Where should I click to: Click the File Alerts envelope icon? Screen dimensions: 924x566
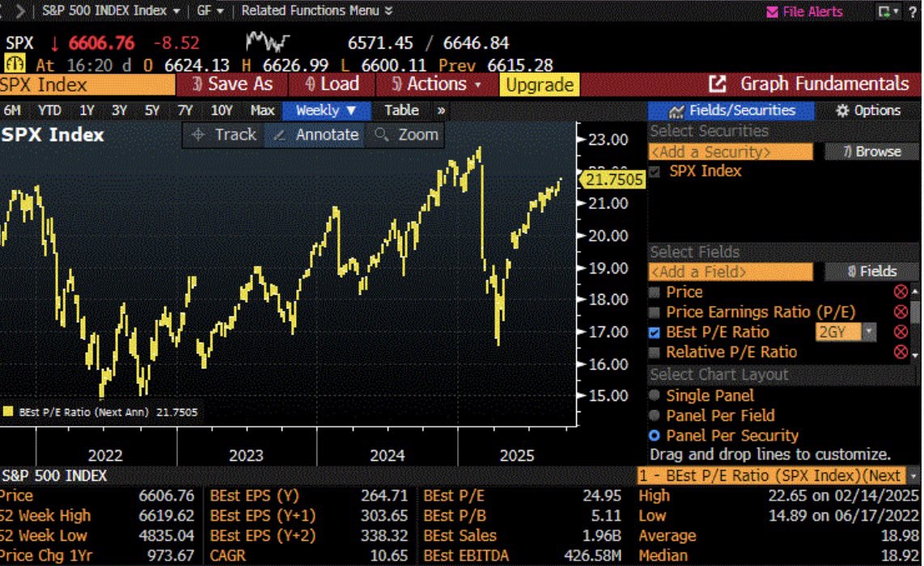(772, 12)
